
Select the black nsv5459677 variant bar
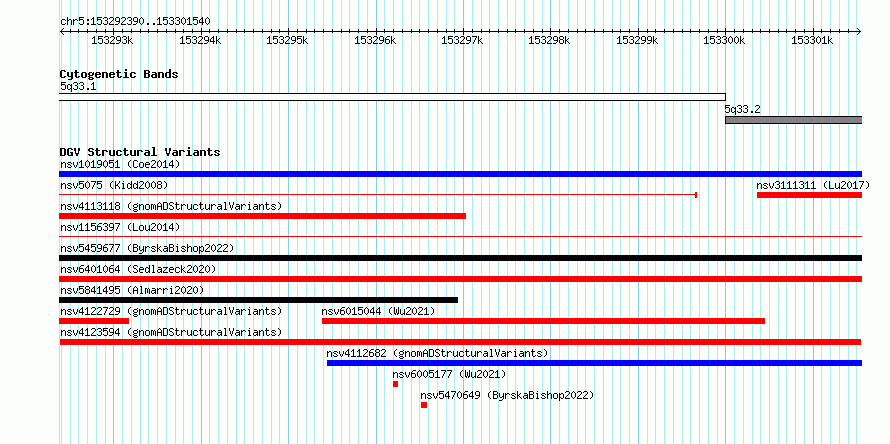pos(461,258)
